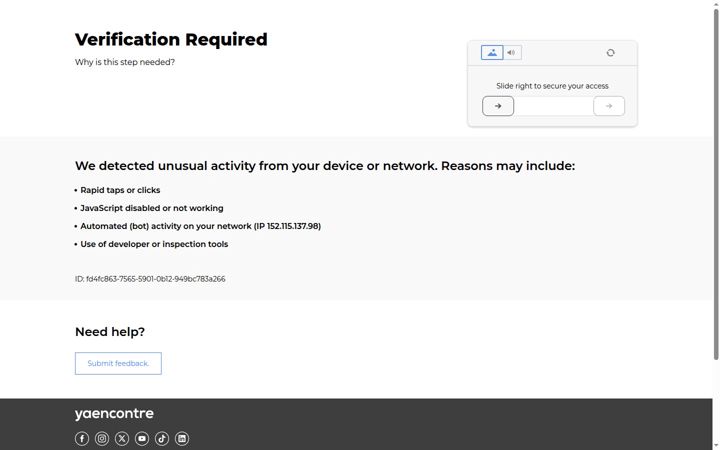The image size is (720, 450).
Task: Click the empty slider track area
Action: 553,106
